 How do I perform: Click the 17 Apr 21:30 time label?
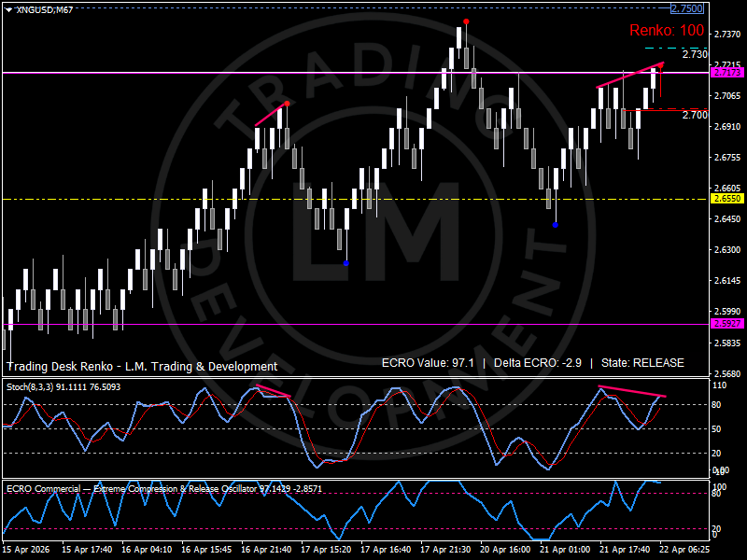(445, 549)
